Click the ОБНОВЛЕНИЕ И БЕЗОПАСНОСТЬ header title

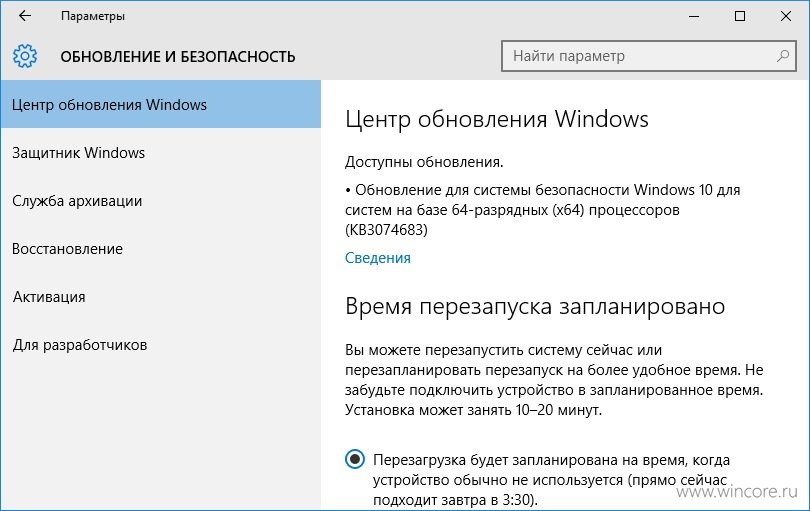coord(178,56)
